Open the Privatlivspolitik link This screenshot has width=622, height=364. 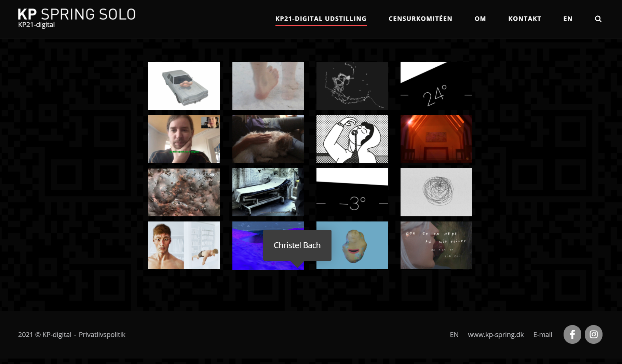[x=102, y=335]
